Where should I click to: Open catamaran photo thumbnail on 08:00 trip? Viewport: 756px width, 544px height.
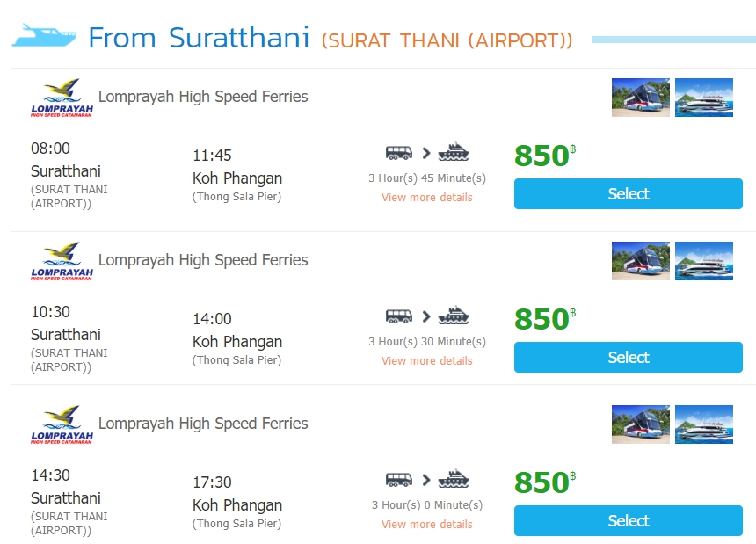[703, 98]
